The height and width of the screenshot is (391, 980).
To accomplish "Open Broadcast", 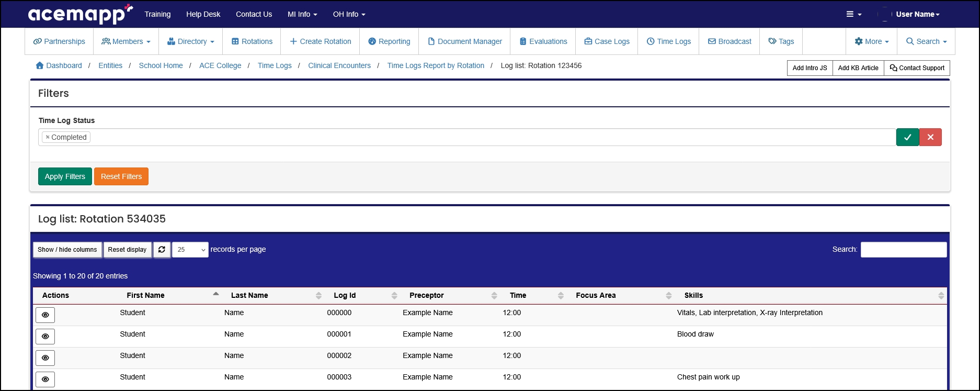I will tap(730, 41).
